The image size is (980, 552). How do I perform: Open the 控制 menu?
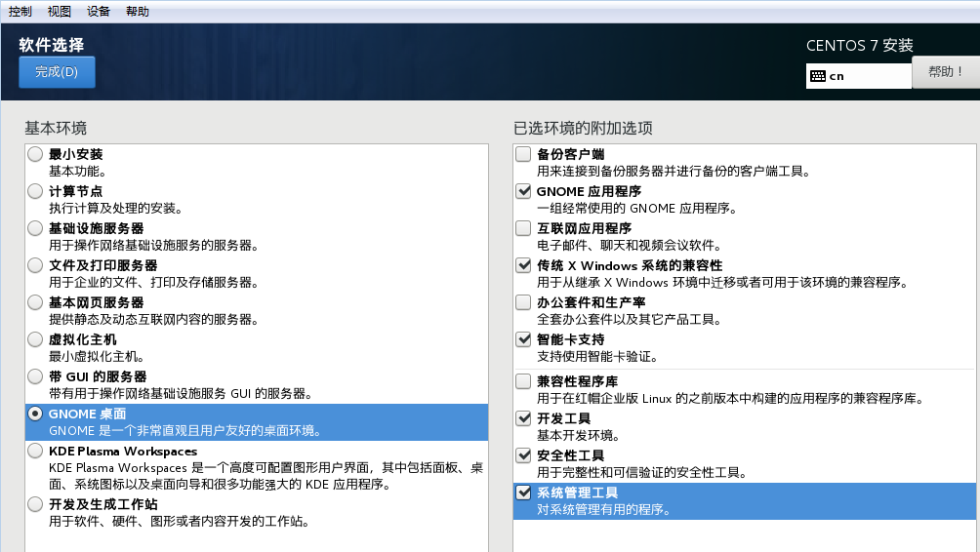[20, 12]
